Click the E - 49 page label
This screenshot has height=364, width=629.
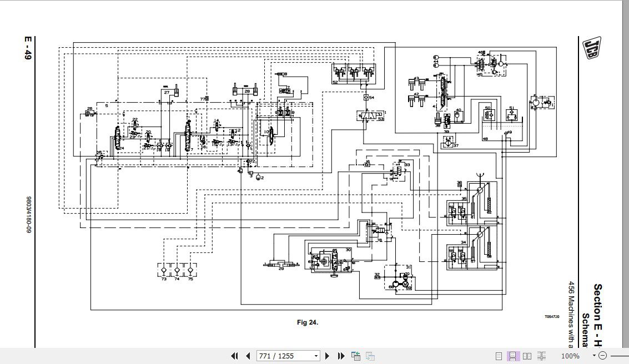[x=27, y=48]
